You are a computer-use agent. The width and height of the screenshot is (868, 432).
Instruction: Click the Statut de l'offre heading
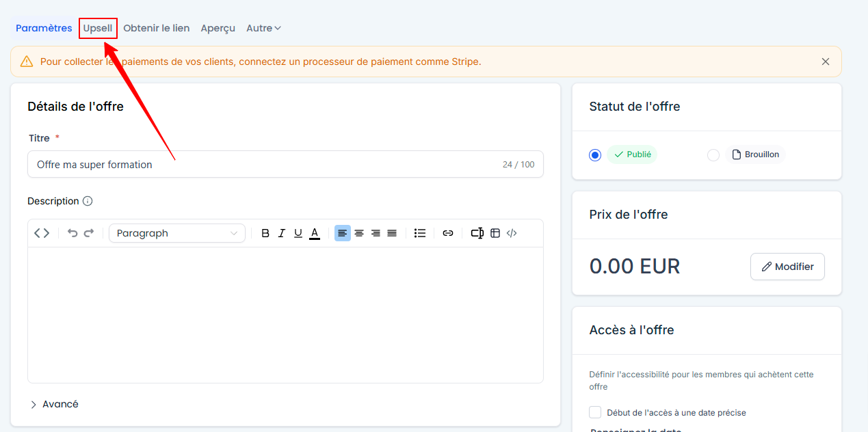coord(635,107)
